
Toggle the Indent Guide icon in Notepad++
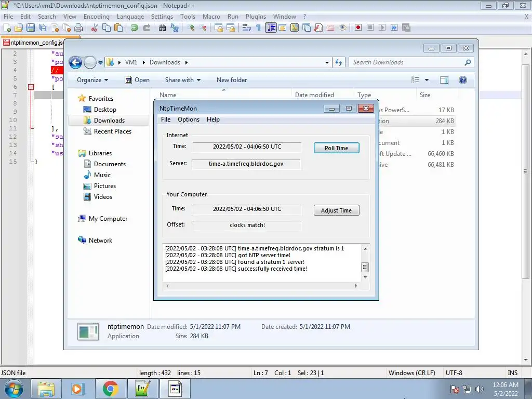[x=271, y=28]
